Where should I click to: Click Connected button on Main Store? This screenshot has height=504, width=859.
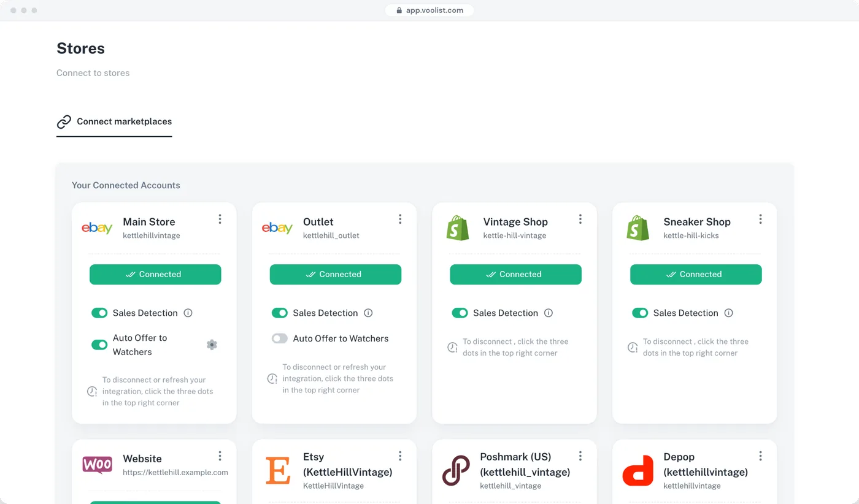pyautogui.click(x=155, y=274)
